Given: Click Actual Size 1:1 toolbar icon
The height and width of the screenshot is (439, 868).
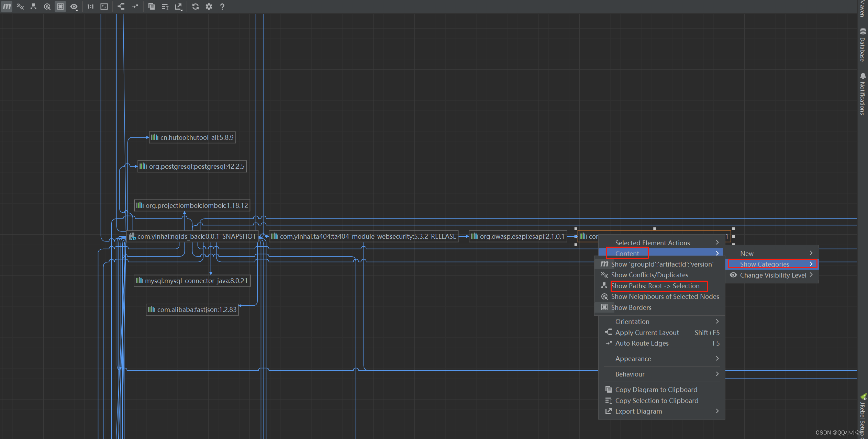Looking at the screenshot, I should [90, 7].
